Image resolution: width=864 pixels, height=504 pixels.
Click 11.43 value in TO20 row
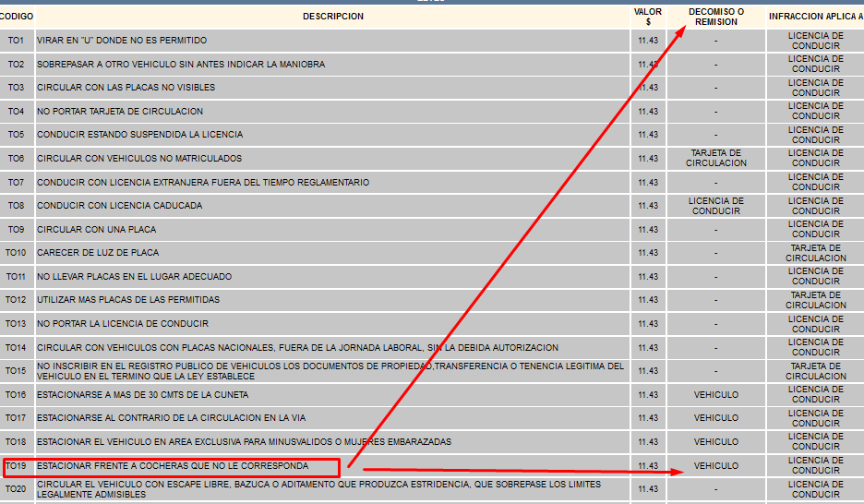pyautogui.click(x=648, y=489)
